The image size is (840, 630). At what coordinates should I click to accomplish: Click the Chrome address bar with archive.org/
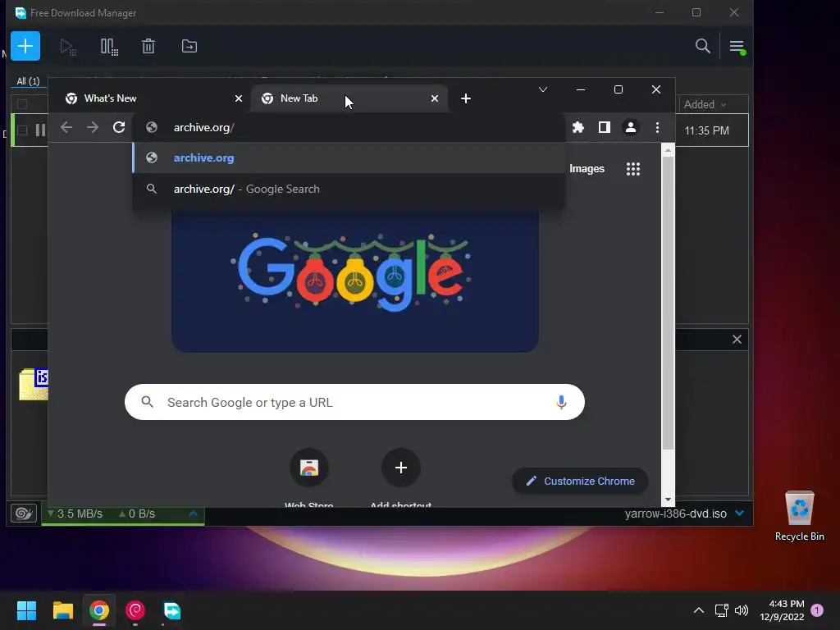(348, 127)
